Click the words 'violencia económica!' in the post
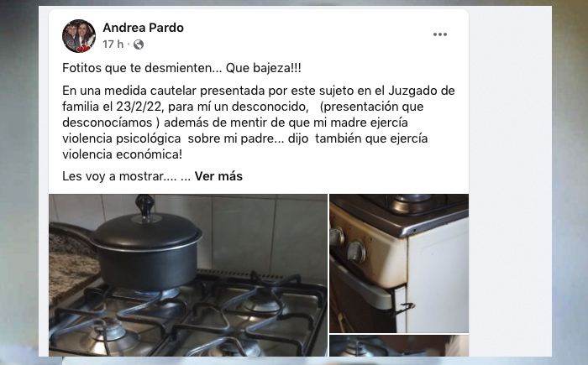This screenshot has width=588, height=365. pyautogui.click(x=123, y=154)
